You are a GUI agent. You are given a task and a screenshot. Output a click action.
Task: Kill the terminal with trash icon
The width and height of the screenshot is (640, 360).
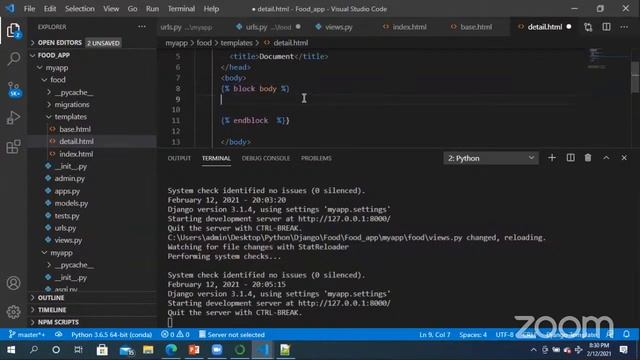[x=588, y=158]
